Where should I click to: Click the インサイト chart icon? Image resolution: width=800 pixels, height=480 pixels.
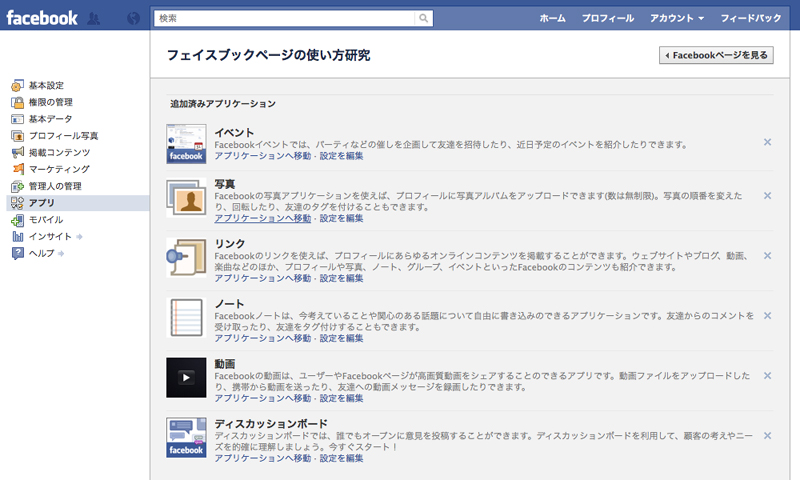pos(17,237)
